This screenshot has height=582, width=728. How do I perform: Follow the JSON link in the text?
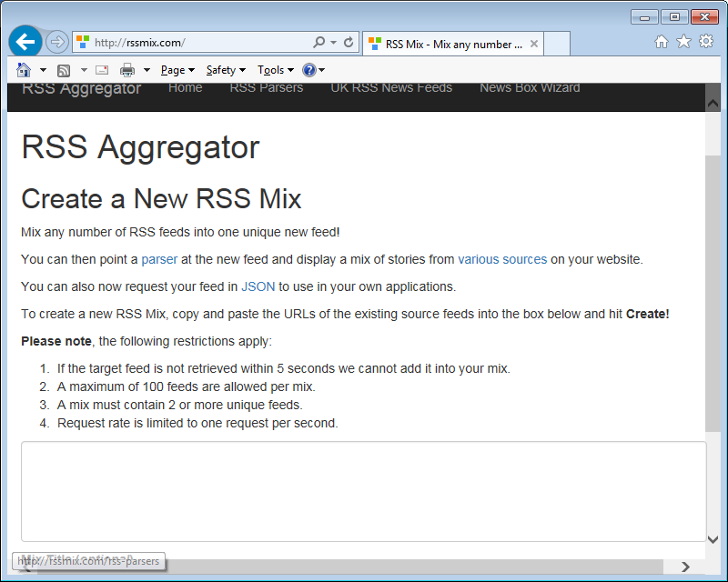(258, 286)
